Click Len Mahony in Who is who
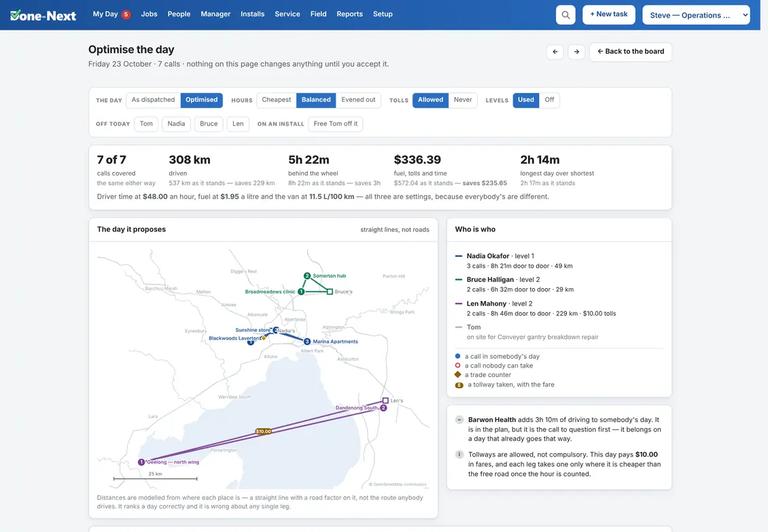 click(x=487, y=304)
